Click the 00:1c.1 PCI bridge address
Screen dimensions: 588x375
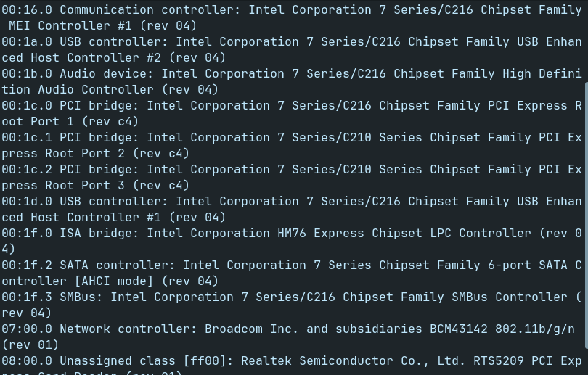click(x=27, y=138)
